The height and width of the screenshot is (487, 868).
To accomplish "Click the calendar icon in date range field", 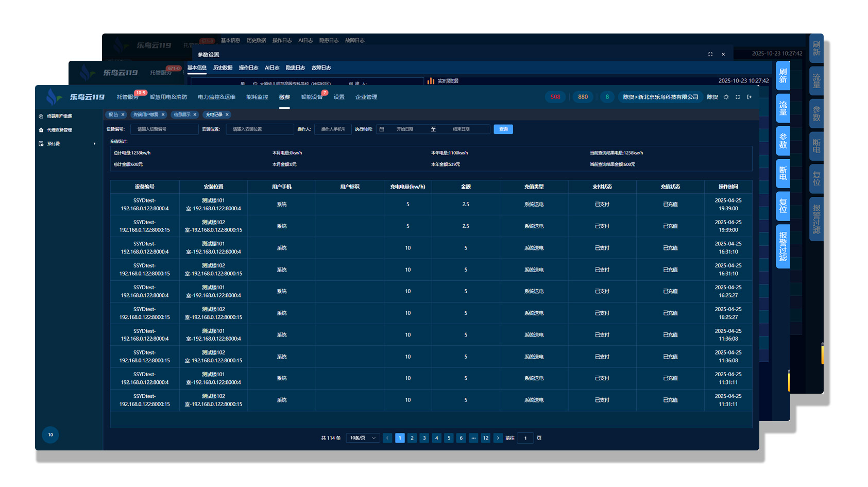I will tap(382, 129).
